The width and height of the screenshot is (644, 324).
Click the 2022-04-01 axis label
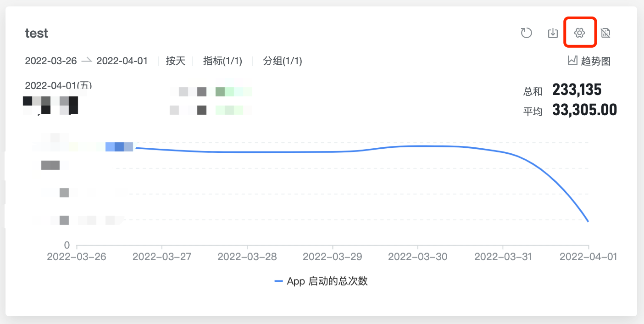pyautogui.click(x=588, y=257)
